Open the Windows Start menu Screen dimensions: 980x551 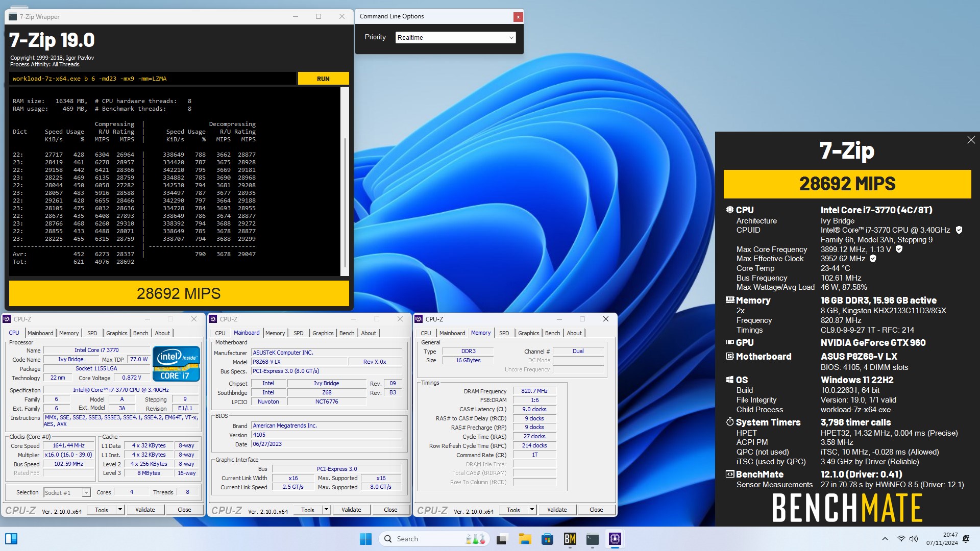365,539
